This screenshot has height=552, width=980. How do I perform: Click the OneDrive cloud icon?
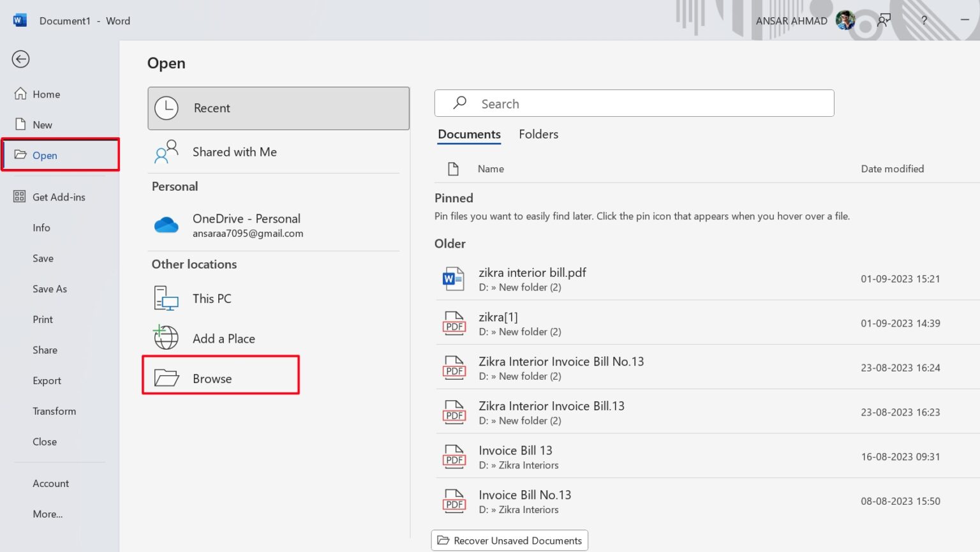167,225
